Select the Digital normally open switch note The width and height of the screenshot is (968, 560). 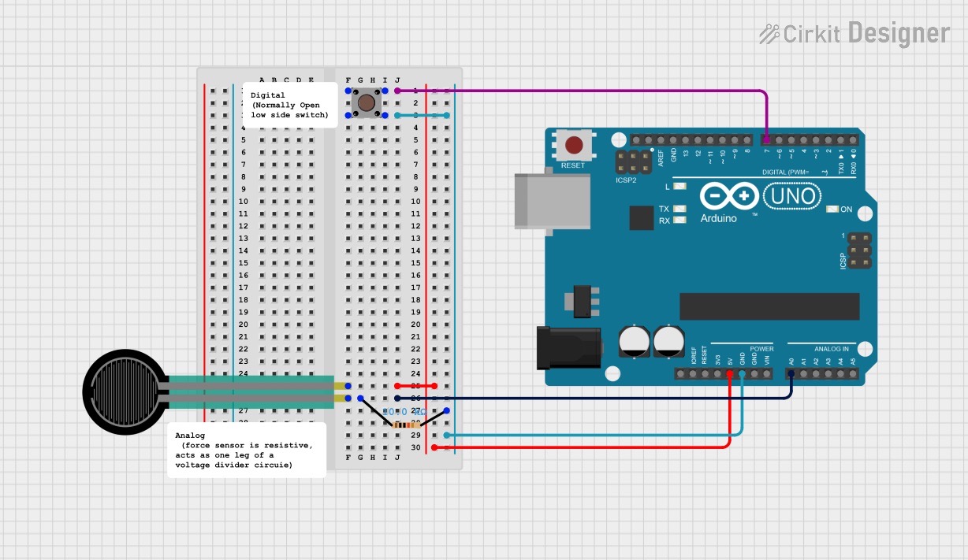click(289, 105)
